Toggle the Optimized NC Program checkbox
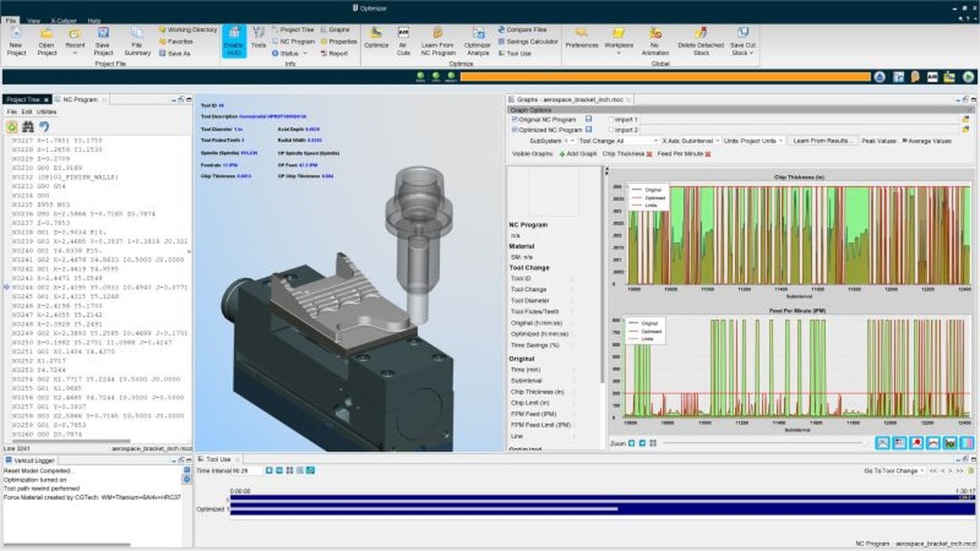The image size is (980, 551). click(514, 130)
